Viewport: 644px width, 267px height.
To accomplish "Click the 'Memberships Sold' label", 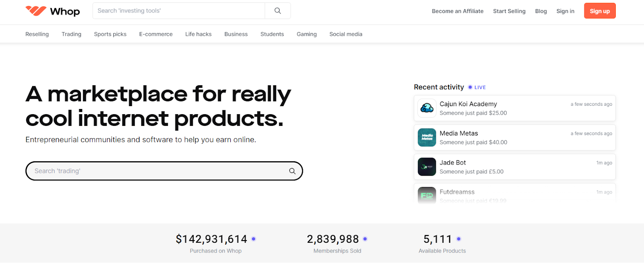I will 337,251.
